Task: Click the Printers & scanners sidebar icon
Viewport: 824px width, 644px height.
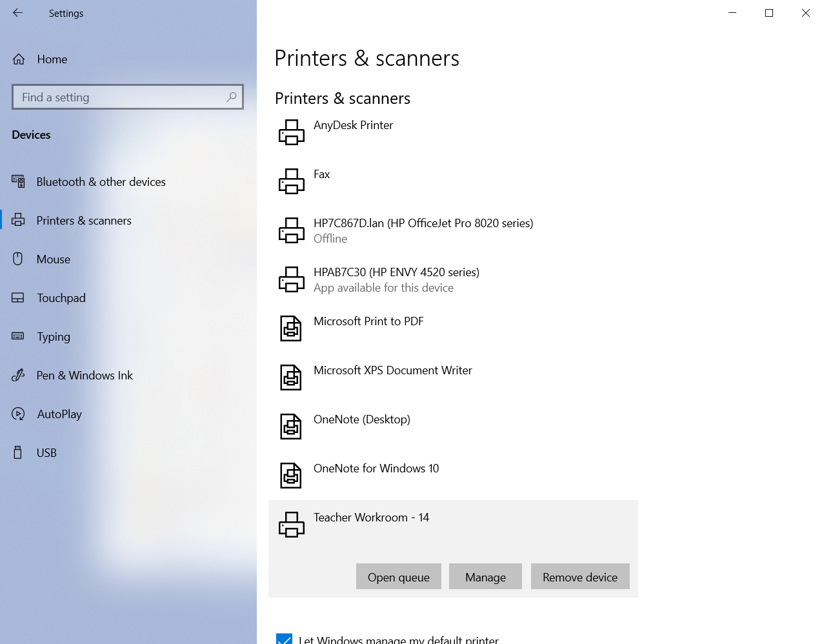Action: tap(18, 220)
